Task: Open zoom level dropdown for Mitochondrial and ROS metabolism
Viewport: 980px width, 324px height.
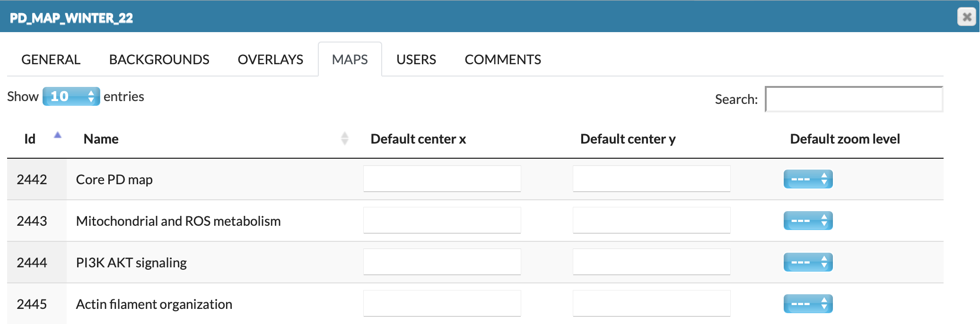Action: pyautogui.click(x=807, y=221)
